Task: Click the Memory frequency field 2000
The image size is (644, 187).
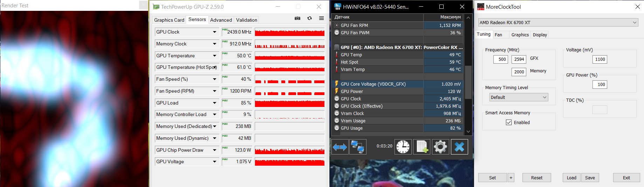Action: pyautogui.click(x=519, y=72)
